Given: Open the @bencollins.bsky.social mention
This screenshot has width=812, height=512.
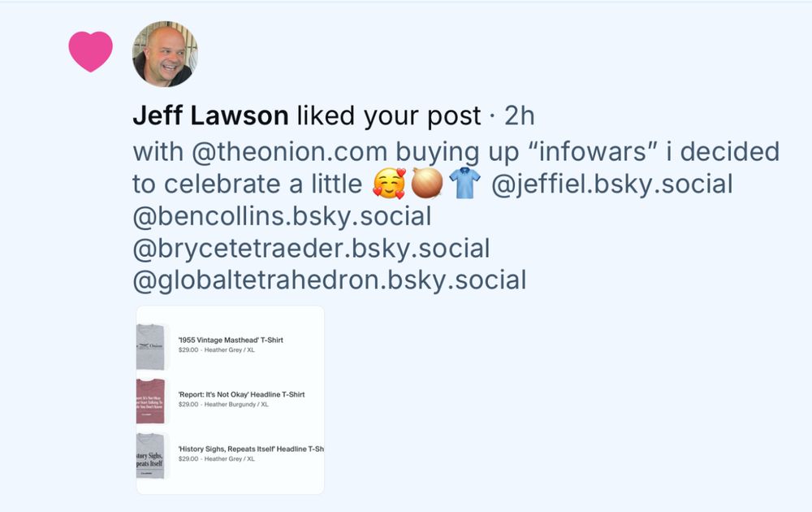Looking at the screenshot, I should 283,217.
